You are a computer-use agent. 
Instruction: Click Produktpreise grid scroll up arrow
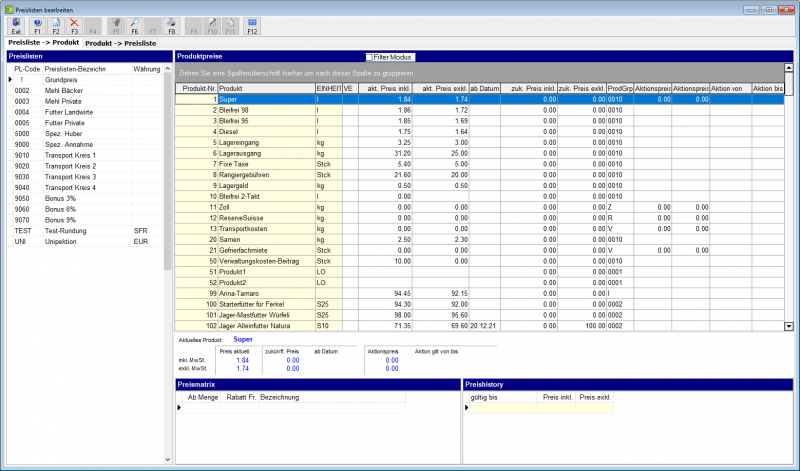(788, 67)
